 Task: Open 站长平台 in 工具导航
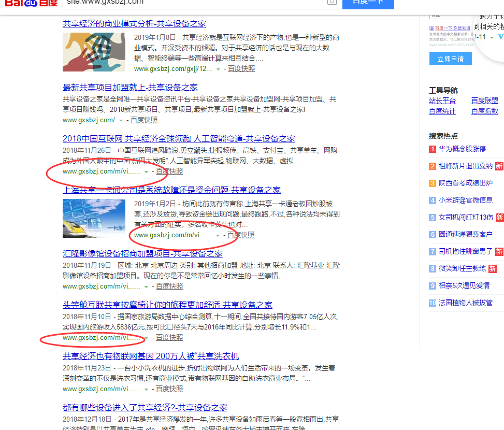click(442, 101)
